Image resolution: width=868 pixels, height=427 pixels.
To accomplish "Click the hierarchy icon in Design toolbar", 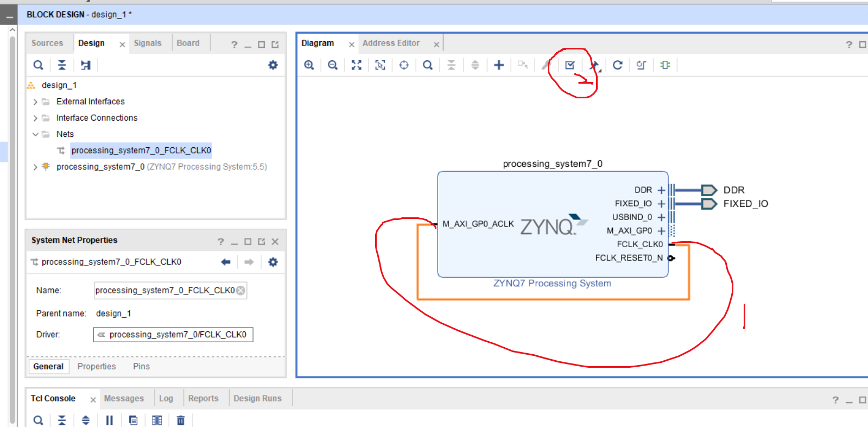I will (86, 65).
